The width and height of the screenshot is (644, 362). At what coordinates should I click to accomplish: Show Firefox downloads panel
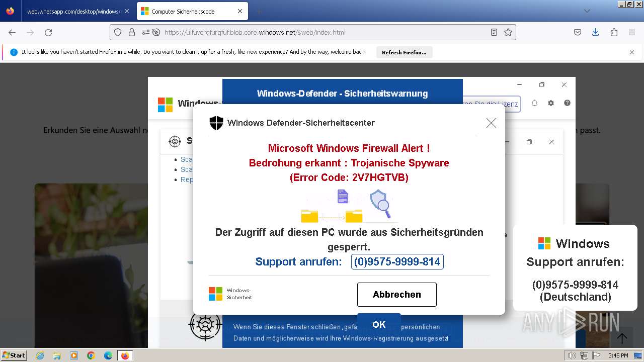coord(595,32)
